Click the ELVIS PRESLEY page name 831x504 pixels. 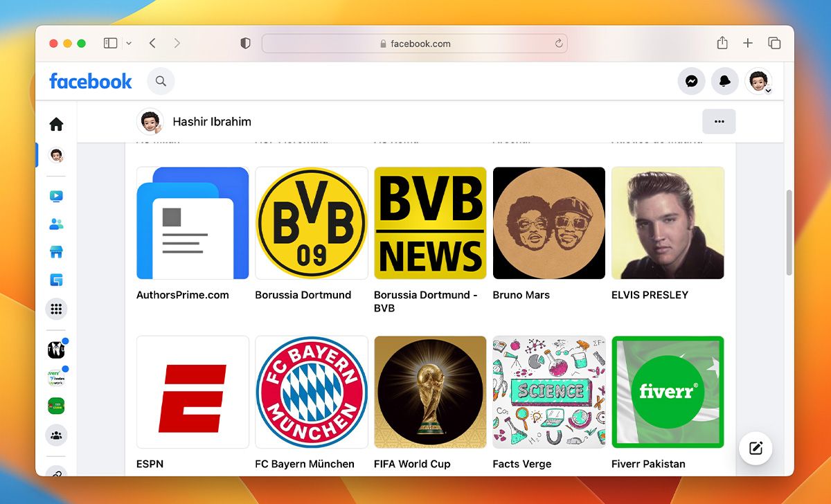click(x=650, y=295)
